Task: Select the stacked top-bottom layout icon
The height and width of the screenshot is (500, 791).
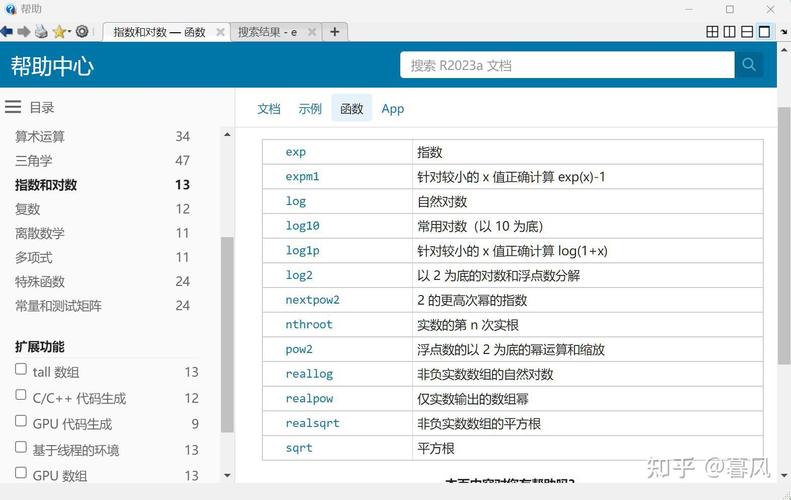Action: 747,32
